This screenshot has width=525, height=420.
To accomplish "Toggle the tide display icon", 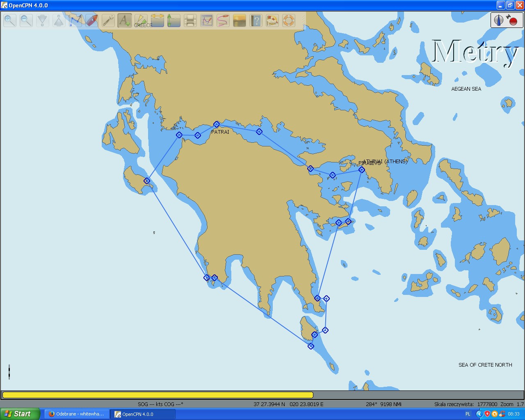I will coord(157,20).
